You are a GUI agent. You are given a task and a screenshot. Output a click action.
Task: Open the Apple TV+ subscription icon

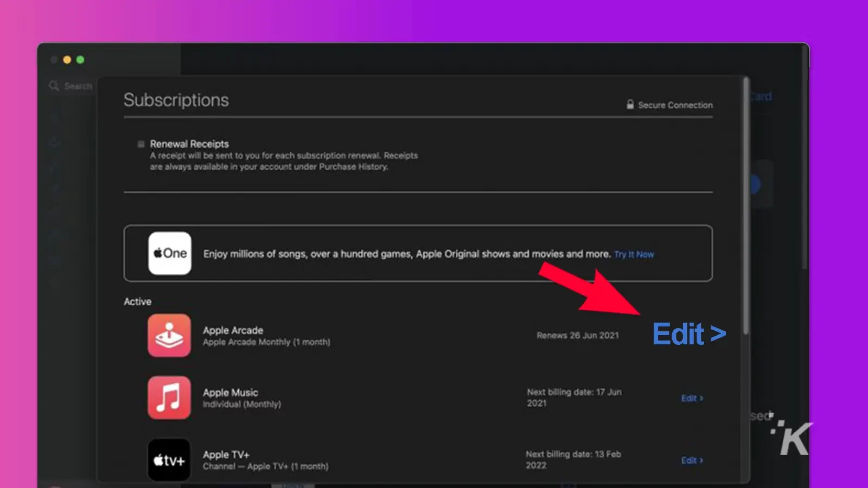[x=169, y=460]
